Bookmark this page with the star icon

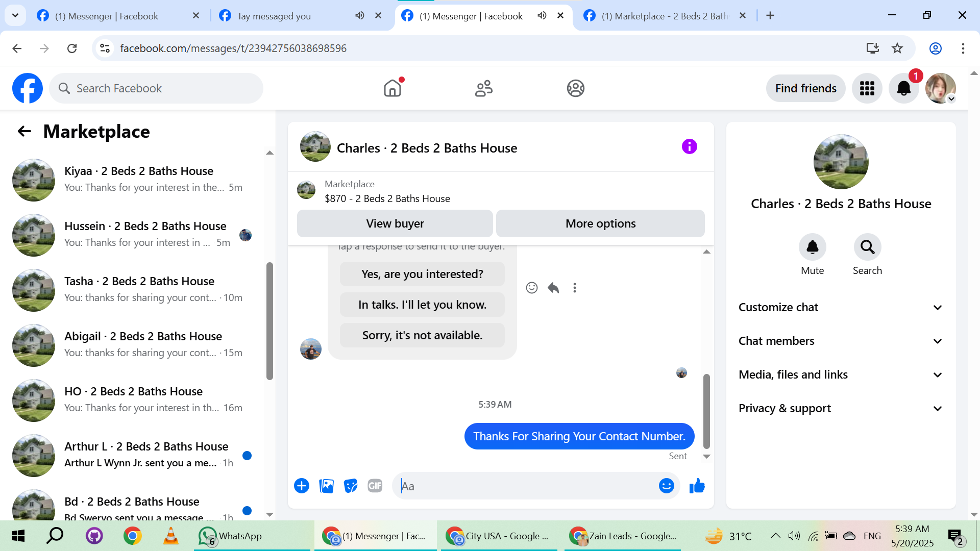(x=897, y=48)
